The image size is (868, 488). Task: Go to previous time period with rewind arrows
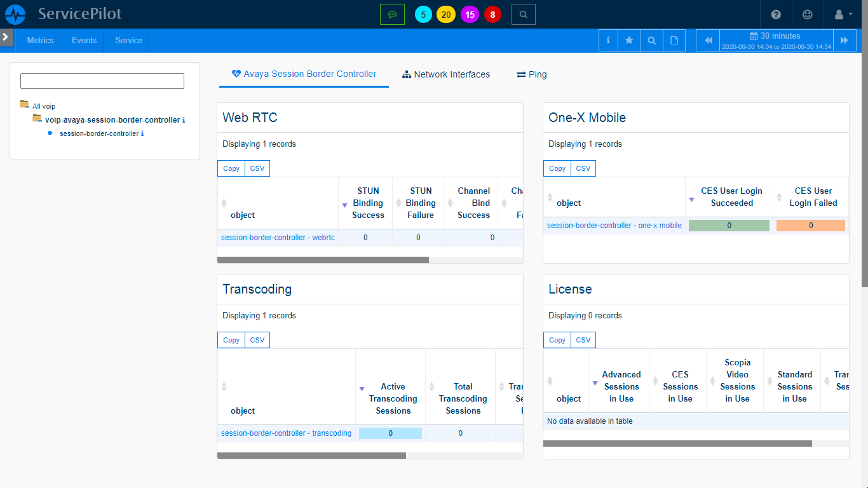click(x=709, y=41)
